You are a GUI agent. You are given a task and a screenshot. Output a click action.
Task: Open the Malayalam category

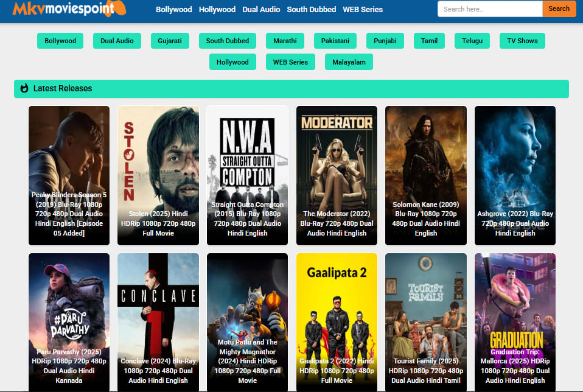(349, 62)
